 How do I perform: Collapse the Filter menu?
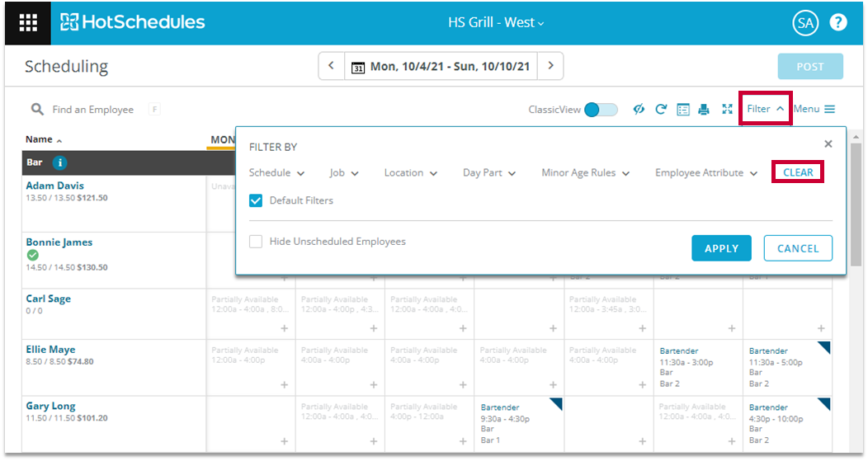pyautogui.click(x=765, y=109)
